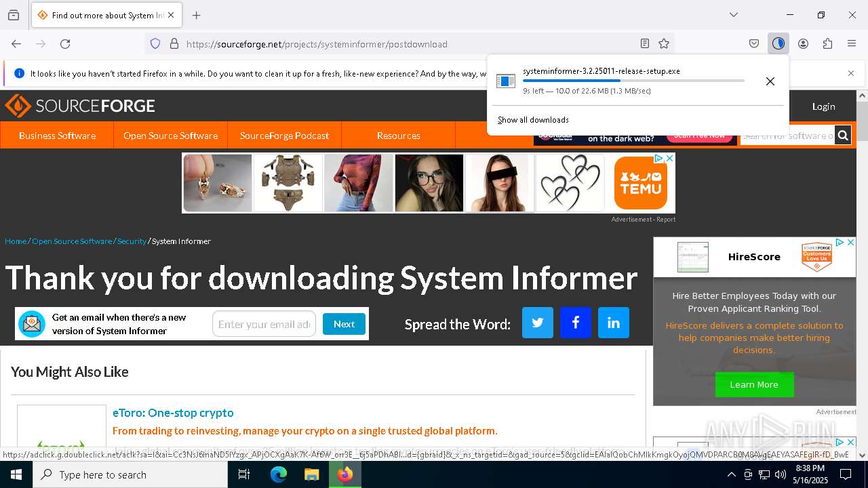868x488 pixels.
Task: Submit search with the magnifier button
Action: click(843, 136)
